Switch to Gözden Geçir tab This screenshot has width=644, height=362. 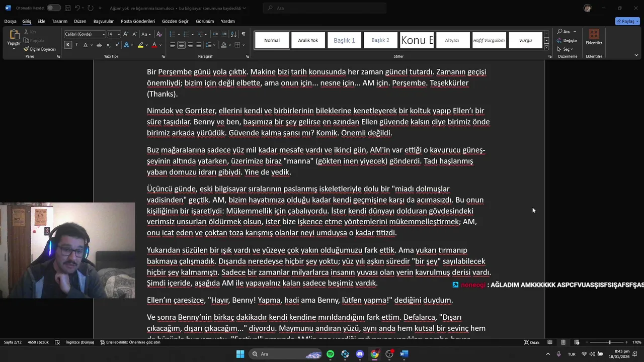[175, 21]
